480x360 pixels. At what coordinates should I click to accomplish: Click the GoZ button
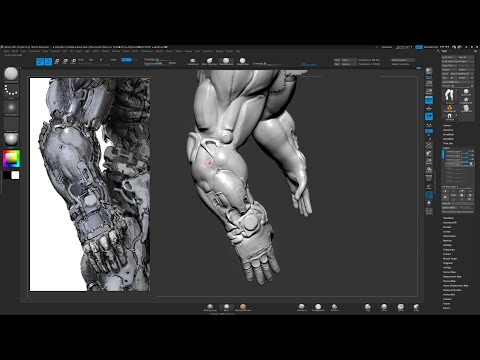(445, 78)
